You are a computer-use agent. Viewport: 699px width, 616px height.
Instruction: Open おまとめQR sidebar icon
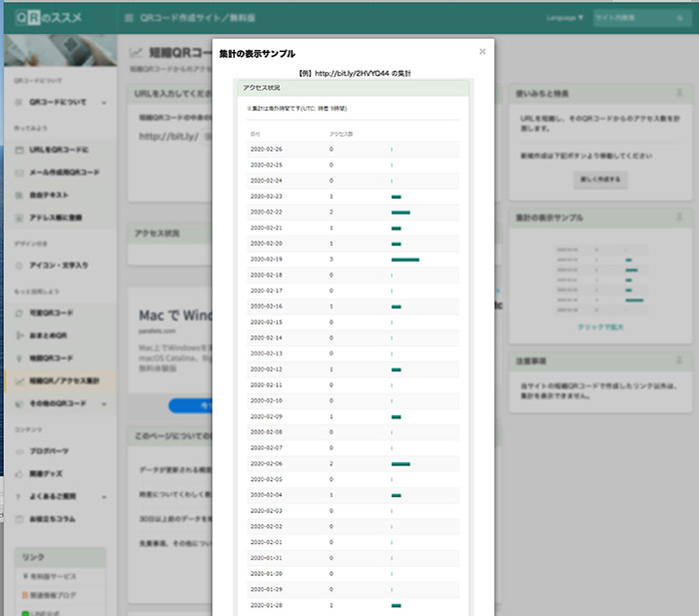tap(19, 335)
